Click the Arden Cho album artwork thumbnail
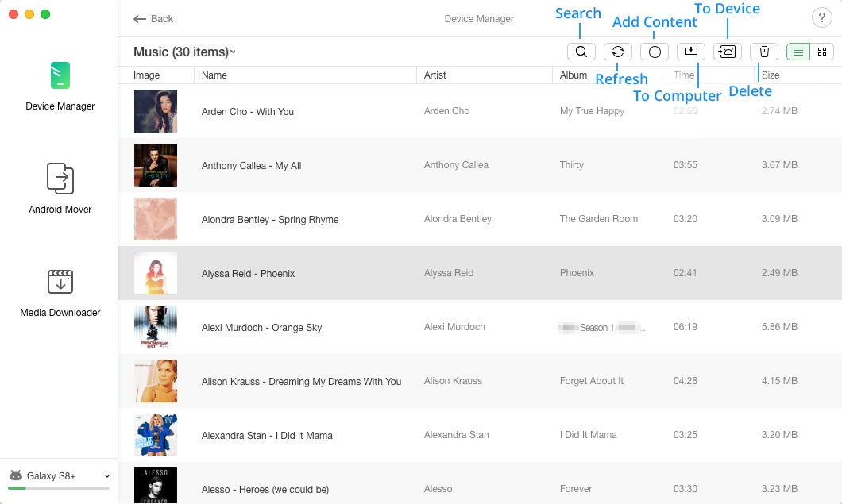Image resolution: width=842 pixels, height=504 pixels. click(x=156, y=111)
